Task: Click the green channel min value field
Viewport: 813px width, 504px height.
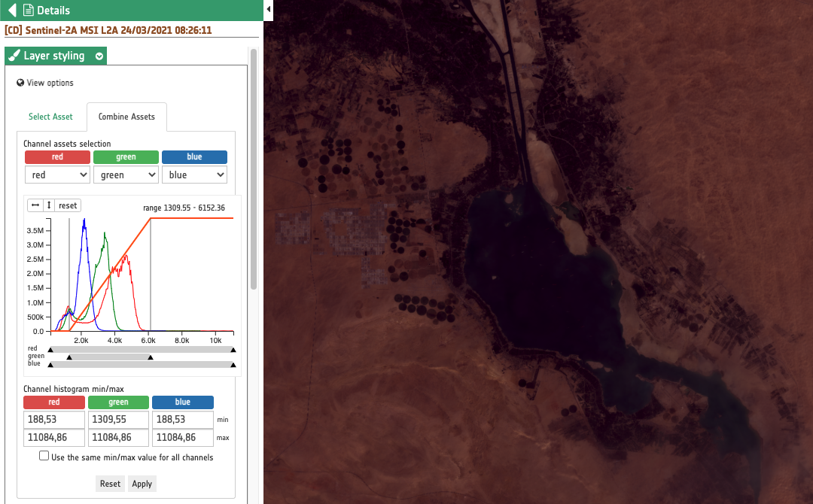Action: point(117,419)
